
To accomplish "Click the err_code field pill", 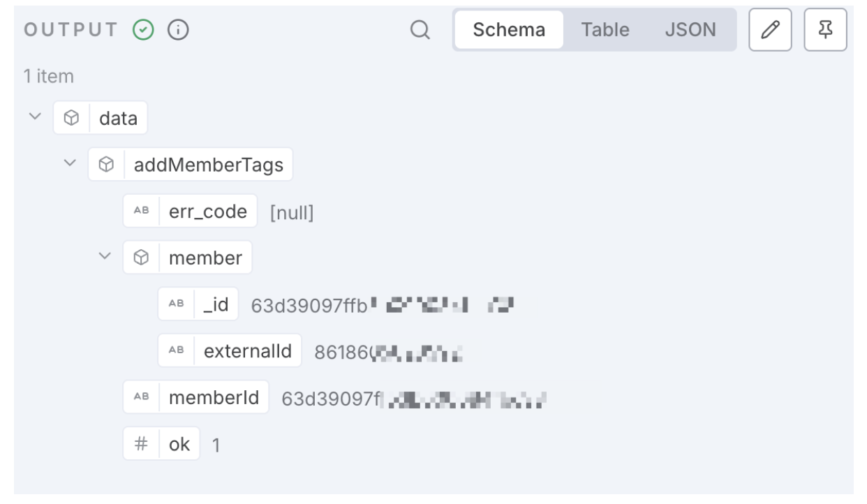I will pos(190,212).
